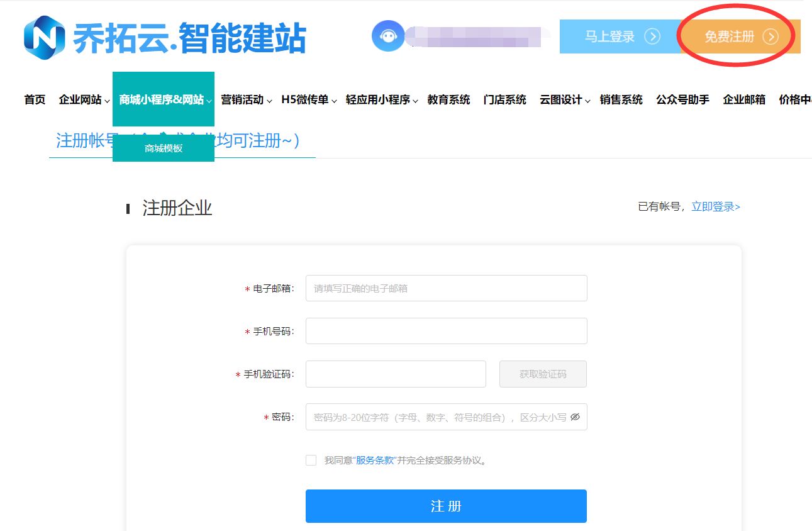Click the arrow icon inside 免费注册
Screen dimensions: 812x531
click(771, 36)
